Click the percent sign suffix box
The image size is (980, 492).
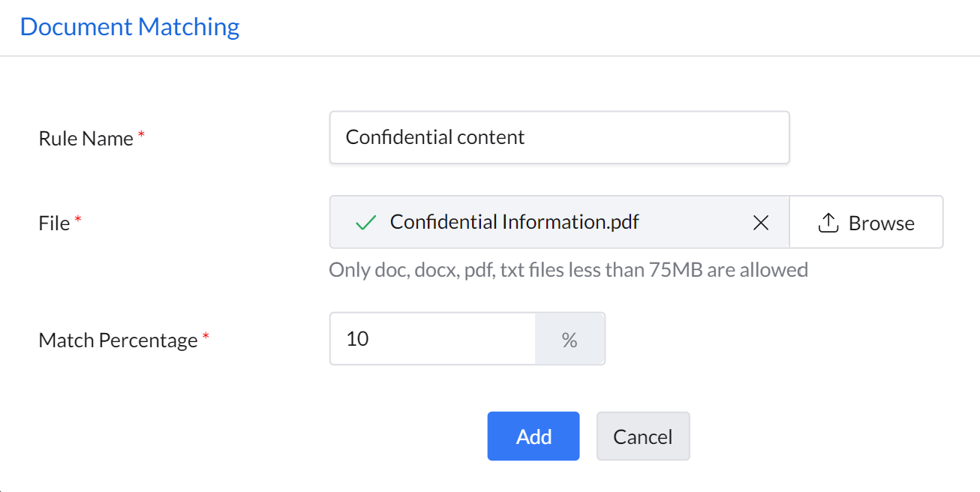point(570,340)
